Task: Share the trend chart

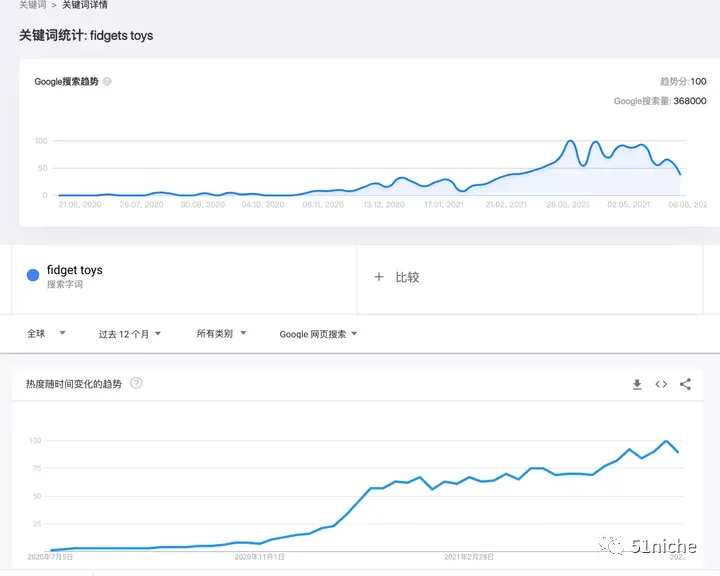Action: click(685, 384)
